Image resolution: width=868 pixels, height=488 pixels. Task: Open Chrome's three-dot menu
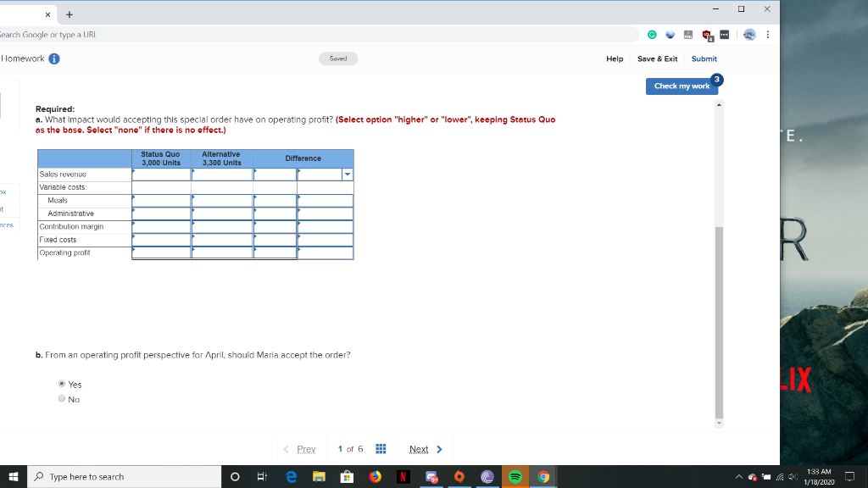(x=767, y=34)
